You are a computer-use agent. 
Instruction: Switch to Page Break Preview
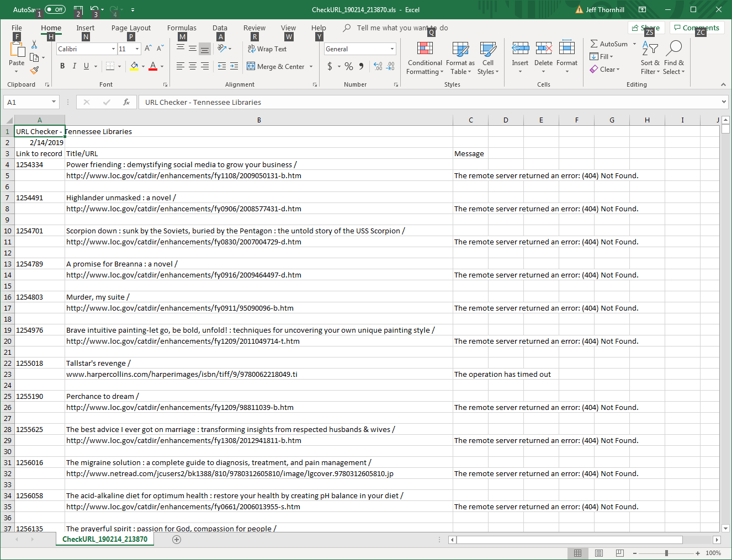[620, 553]
